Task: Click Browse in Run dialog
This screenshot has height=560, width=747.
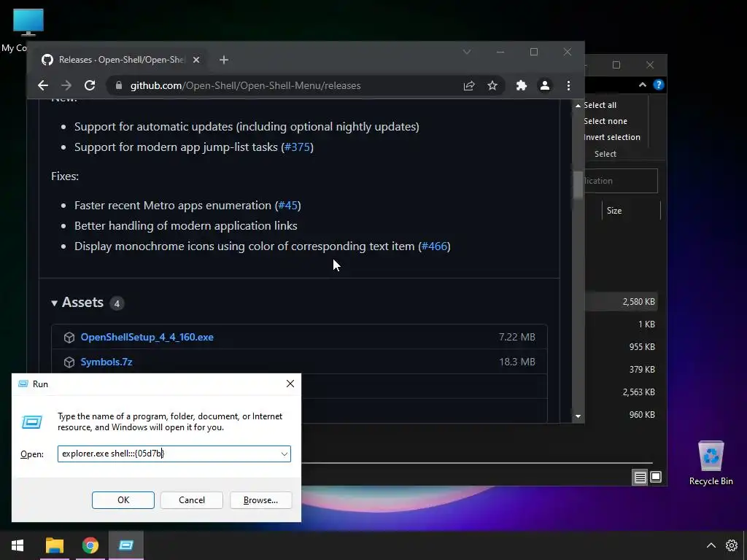Action: click(x=260, y=500)
